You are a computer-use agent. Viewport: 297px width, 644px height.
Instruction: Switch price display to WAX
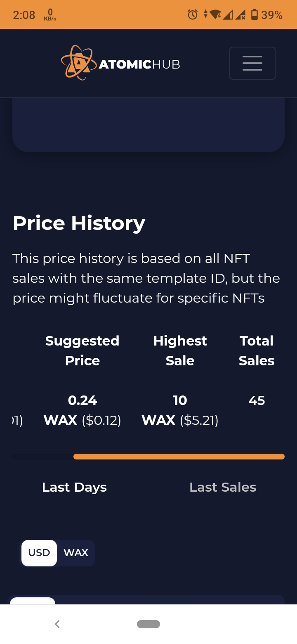[x=76, y=553]
